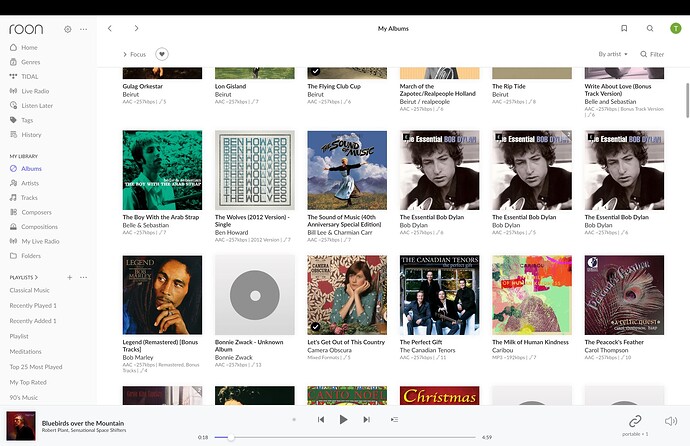Screen dimensions: 690x446
Task: Skip to previous track
Action: click(321, 420)
